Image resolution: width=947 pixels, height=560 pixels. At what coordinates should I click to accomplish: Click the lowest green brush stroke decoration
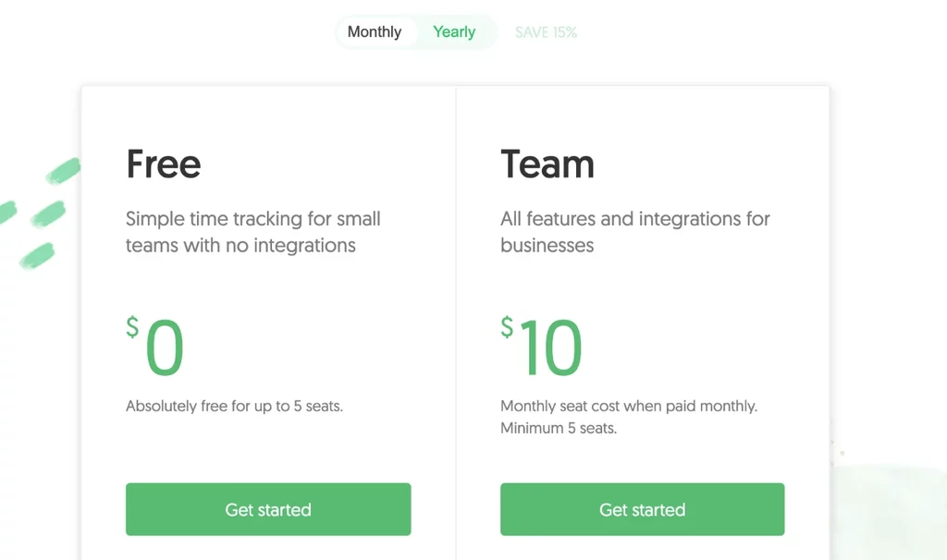(x=37, y=255)
